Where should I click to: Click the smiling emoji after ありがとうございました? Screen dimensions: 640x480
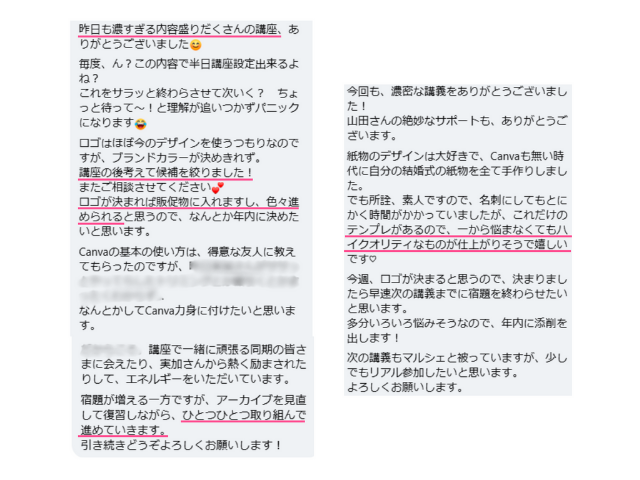196,45
